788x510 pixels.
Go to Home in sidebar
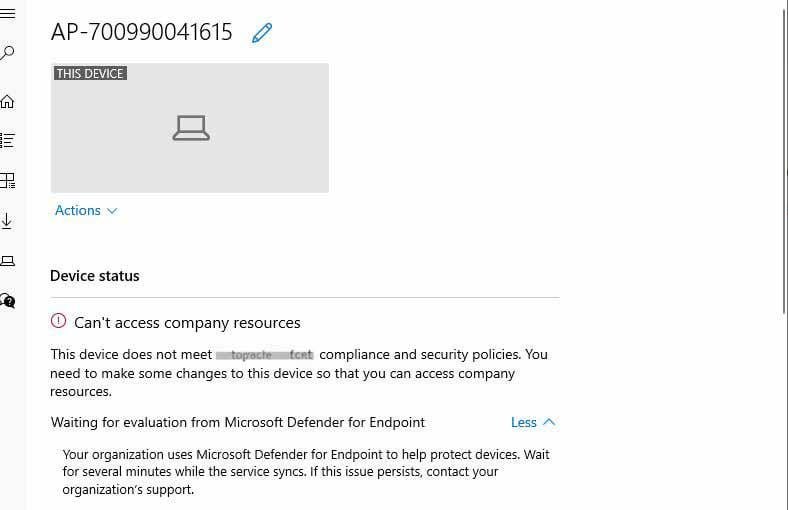tap(7, 101)
